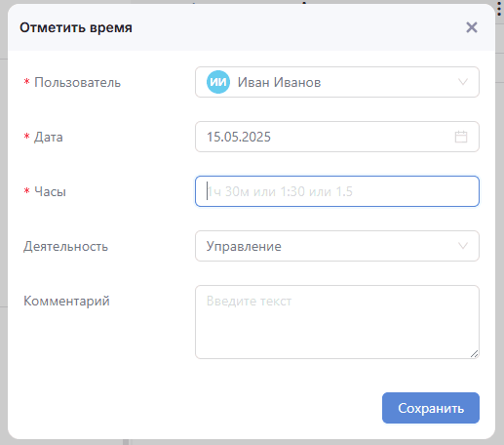Click the date field showing 15.05.2025
This screenshot has height=445, width=504.
click(337, 137)
